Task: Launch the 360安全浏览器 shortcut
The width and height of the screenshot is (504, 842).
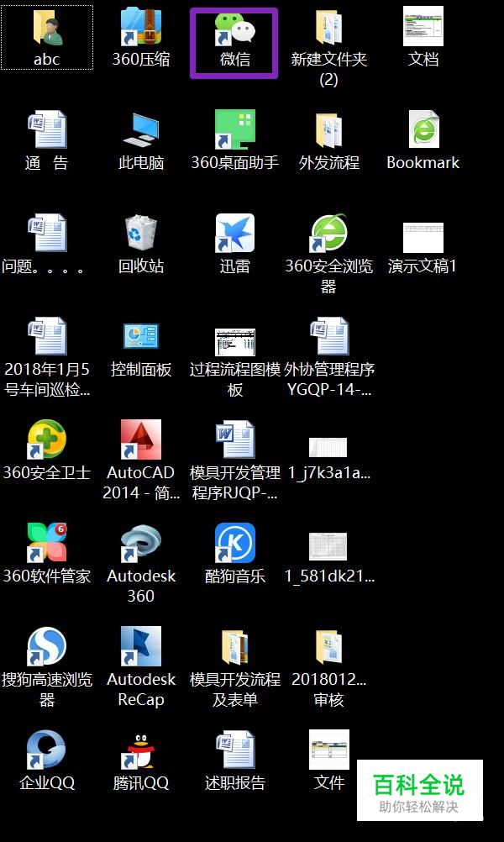Action: (328, 233)
